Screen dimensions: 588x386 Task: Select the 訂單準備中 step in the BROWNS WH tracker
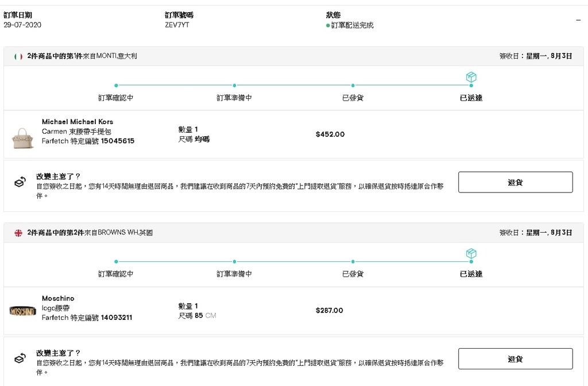tap(234, 274)
